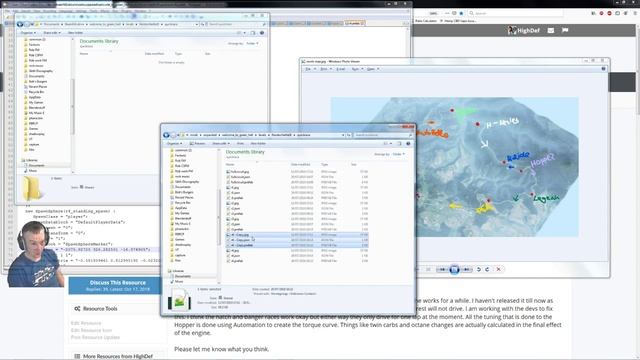Click help icon in rear Explorer toolbar
The height and width of the screenshot is (360, 640).
262,33
